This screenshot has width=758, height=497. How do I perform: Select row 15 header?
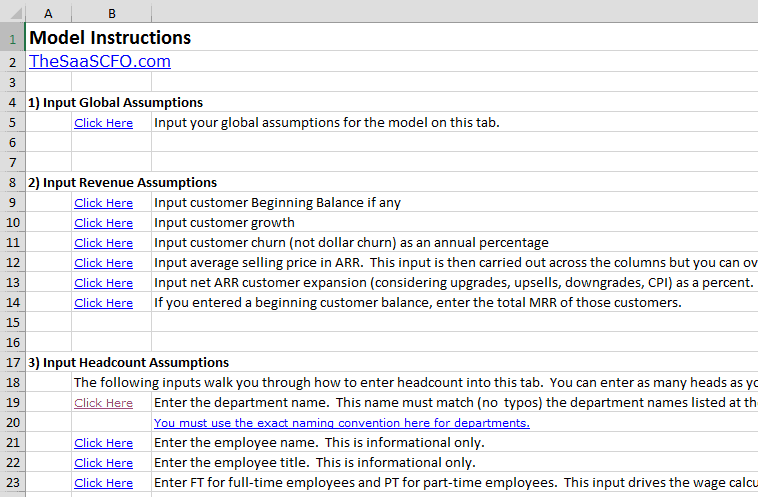click(13, 322)
